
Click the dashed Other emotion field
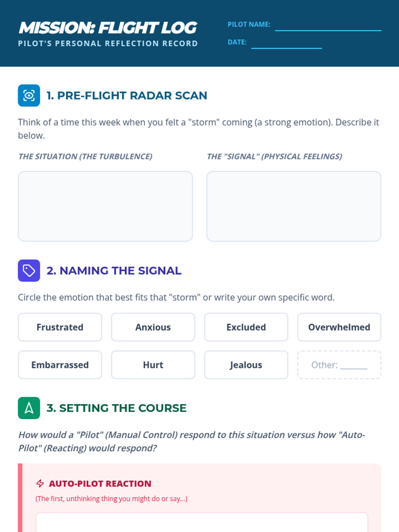(339, 365)
